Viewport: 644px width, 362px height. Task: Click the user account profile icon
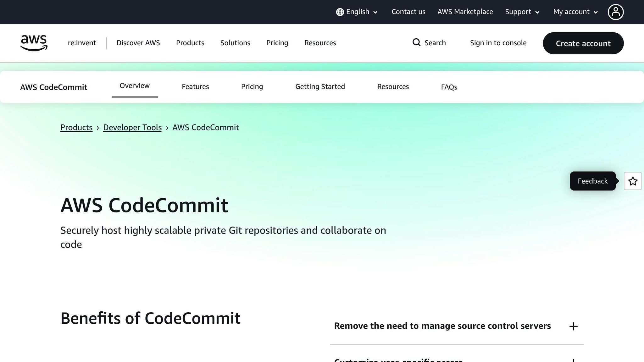[x=616, y=12]
